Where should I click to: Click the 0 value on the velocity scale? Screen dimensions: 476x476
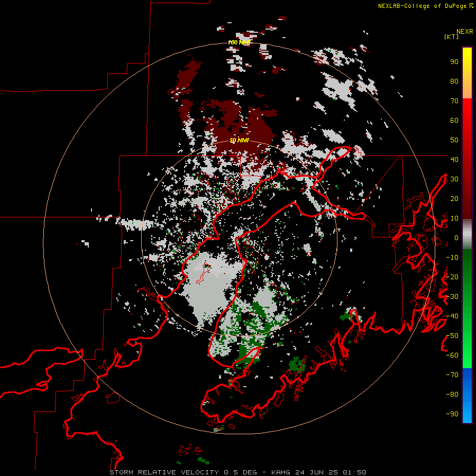(456, 237)
